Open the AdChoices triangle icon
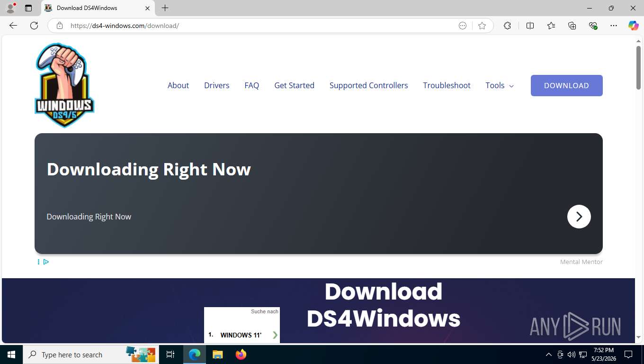The height and width of the screenshot is (364, 644). [x=46, y=262]
